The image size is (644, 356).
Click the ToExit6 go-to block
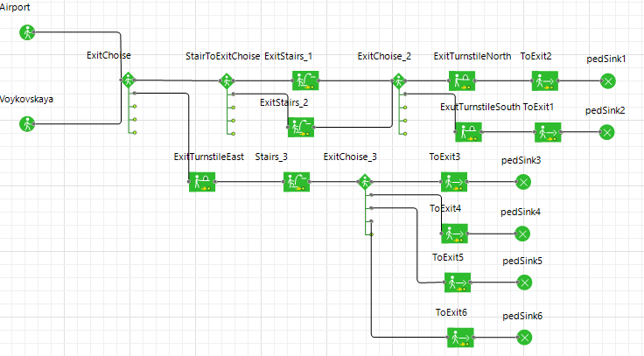coord(460,338)
